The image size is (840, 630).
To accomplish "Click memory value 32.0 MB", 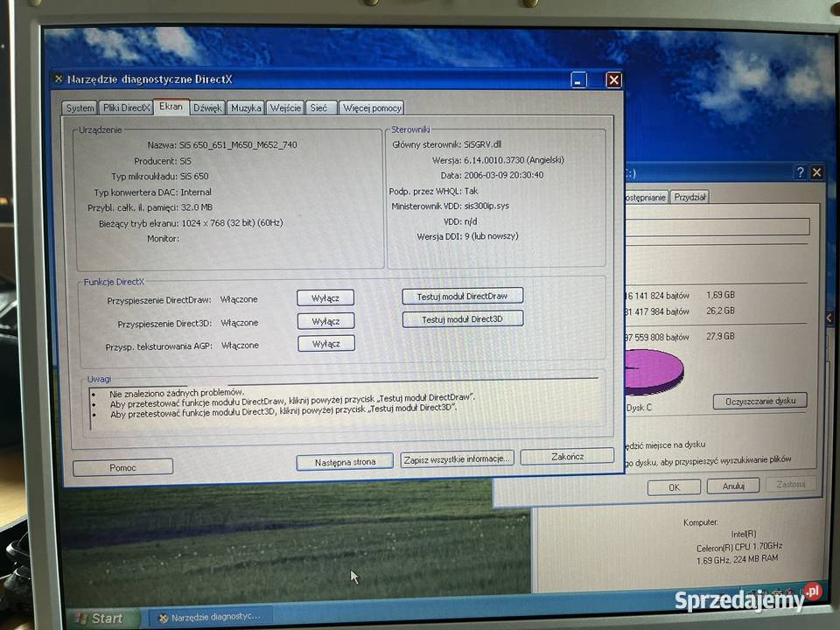I will (197, 207).
